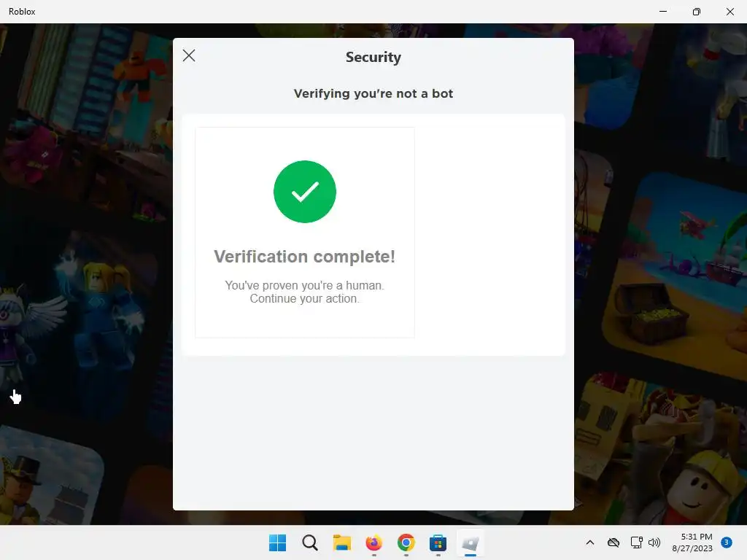Close the Roblox window
Screen dimensions: 747x560
(729, 12)
